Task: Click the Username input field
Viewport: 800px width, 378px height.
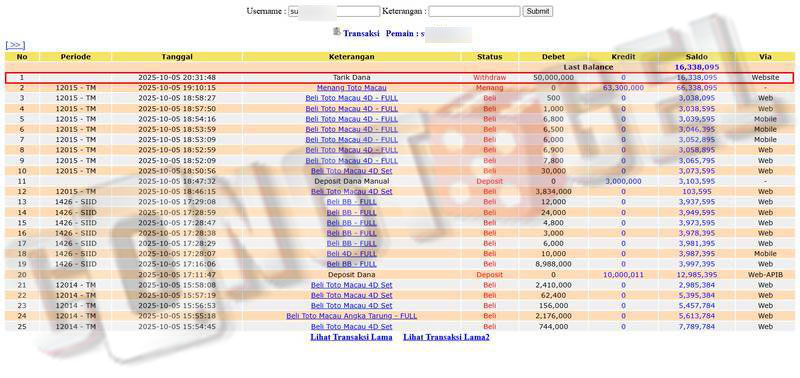Action: pos(334,11)
